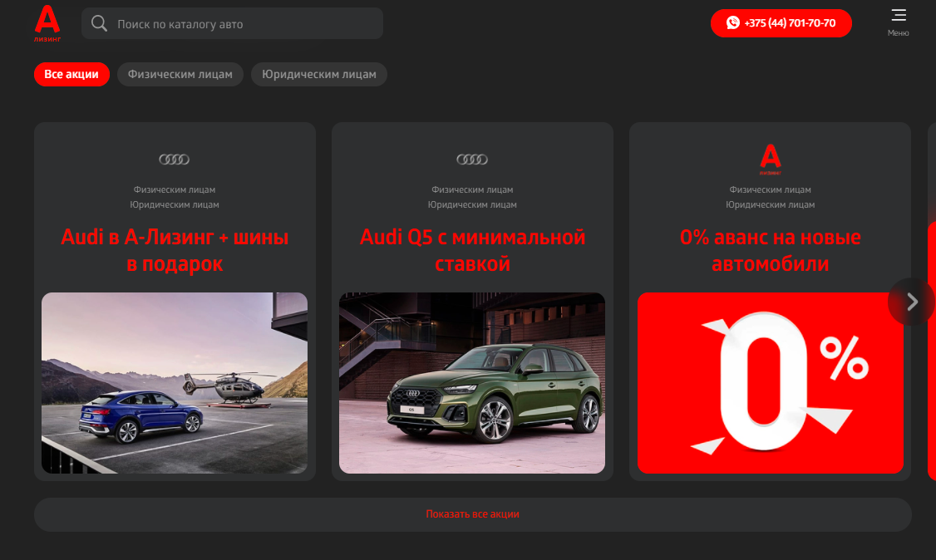Image resolution: width=936 pixels, height=560 pixels.
Task: Click the search magnifier icon
Action: click(x=99, y=24)
